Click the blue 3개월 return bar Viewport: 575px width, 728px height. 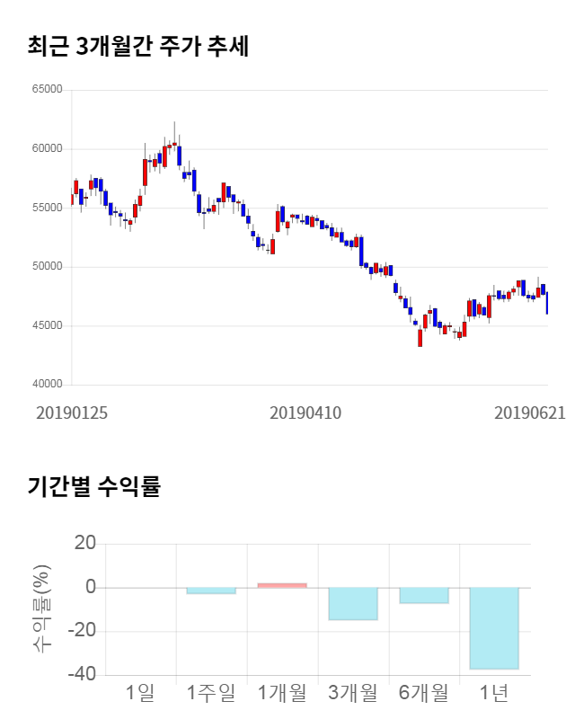tap(353, 604)
